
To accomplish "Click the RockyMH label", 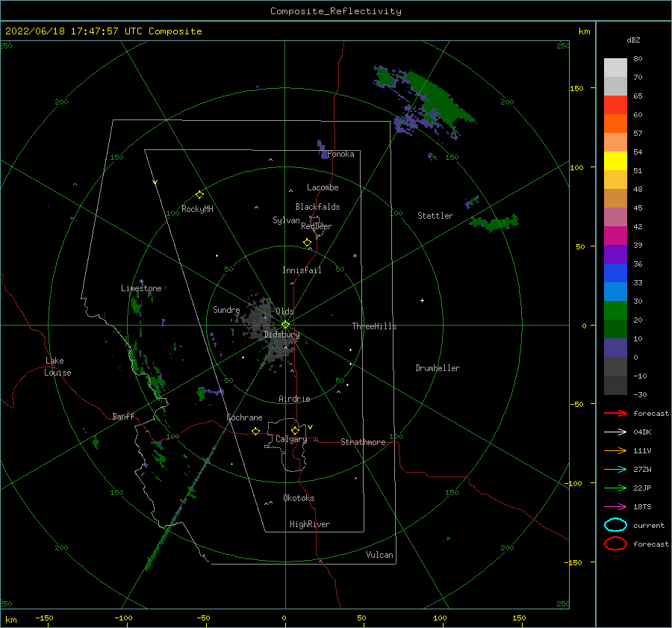I will [x=197, y=209].
